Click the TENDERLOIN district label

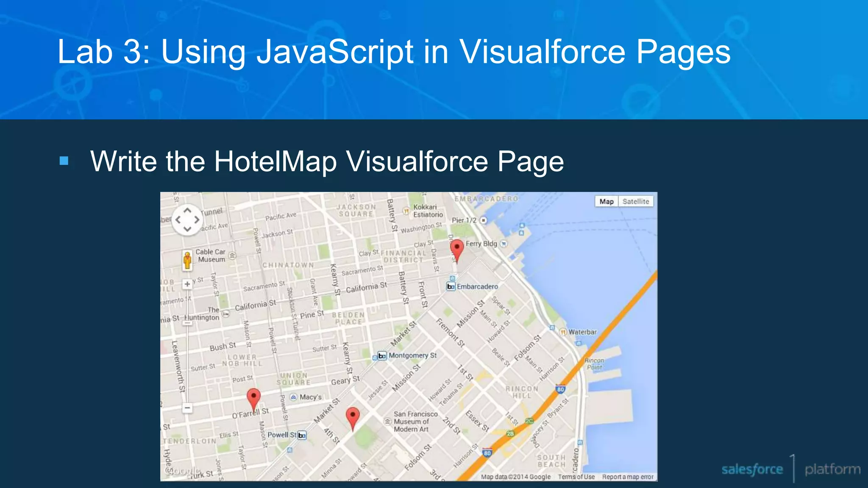click(x=189, y=441)
